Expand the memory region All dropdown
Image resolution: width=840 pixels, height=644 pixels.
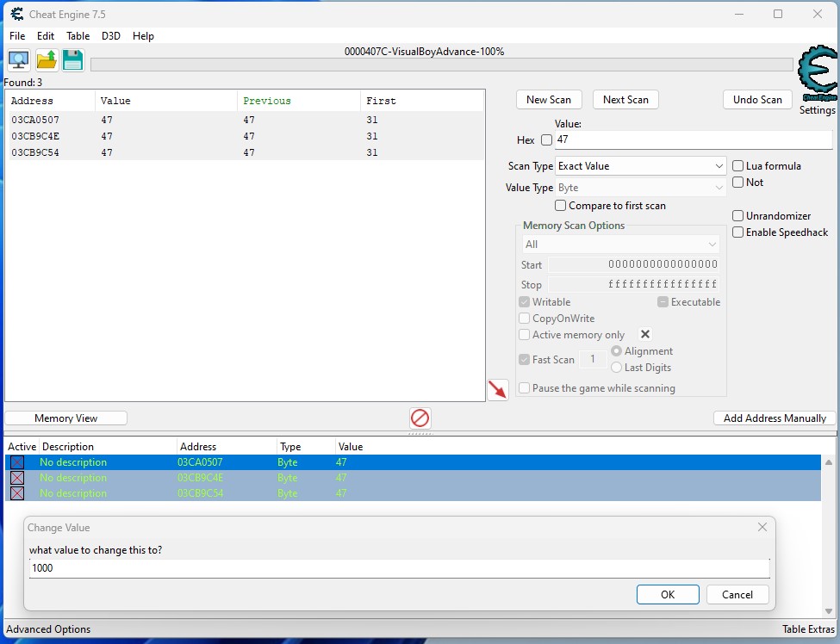pyautogui.click(x=620, y=245)
